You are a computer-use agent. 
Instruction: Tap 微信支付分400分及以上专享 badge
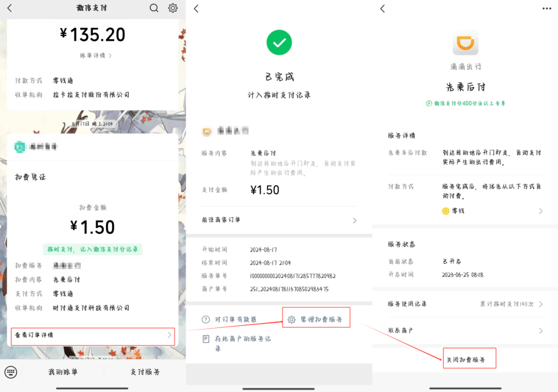(466, 103)
